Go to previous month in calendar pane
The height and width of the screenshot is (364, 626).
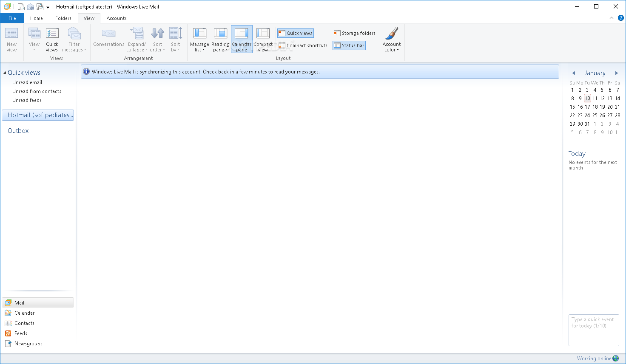(574, 73)
